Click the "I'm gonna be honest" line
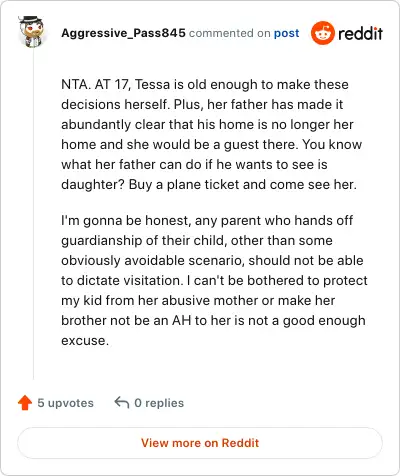 [x=207, y=221]
